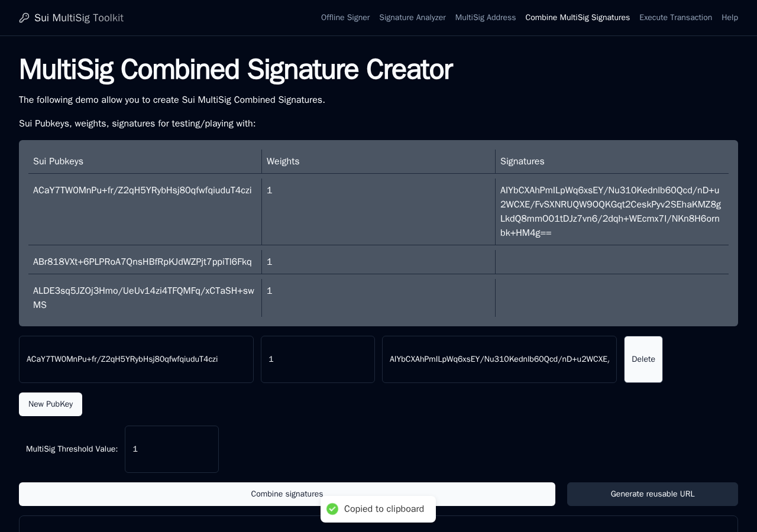757x532 pixels.
Task: Focus the signature input field
Action: coord(499,359)
